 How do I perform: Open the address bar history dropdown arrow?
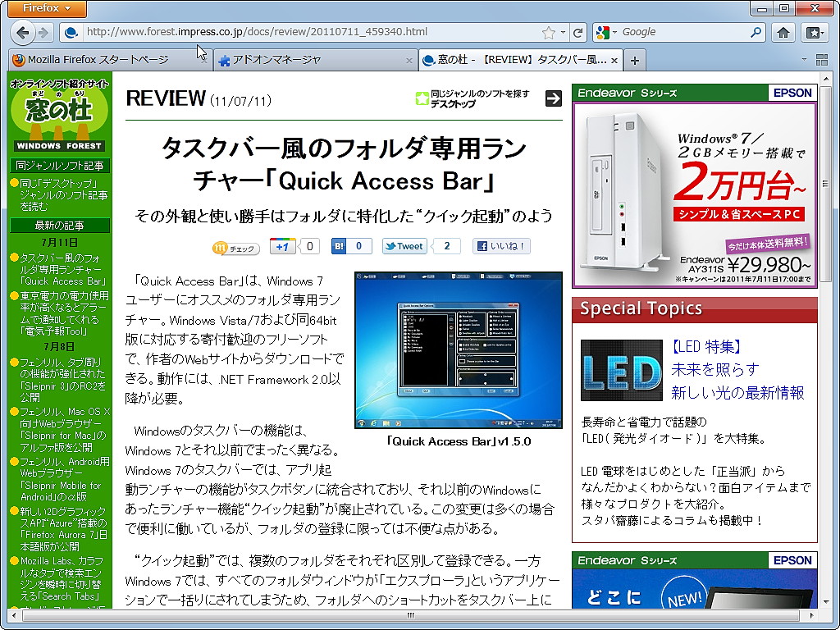(563, 33)
